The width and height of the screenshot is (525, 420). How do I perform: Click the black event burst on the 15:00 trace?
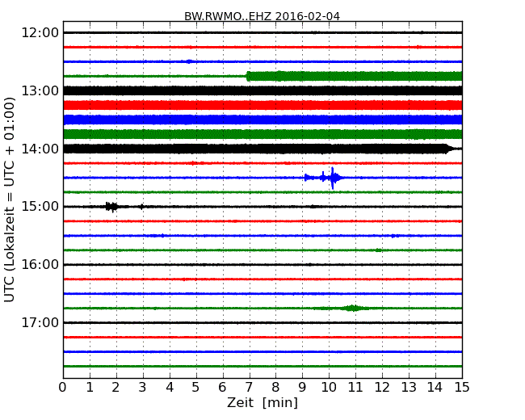point(111,207)
